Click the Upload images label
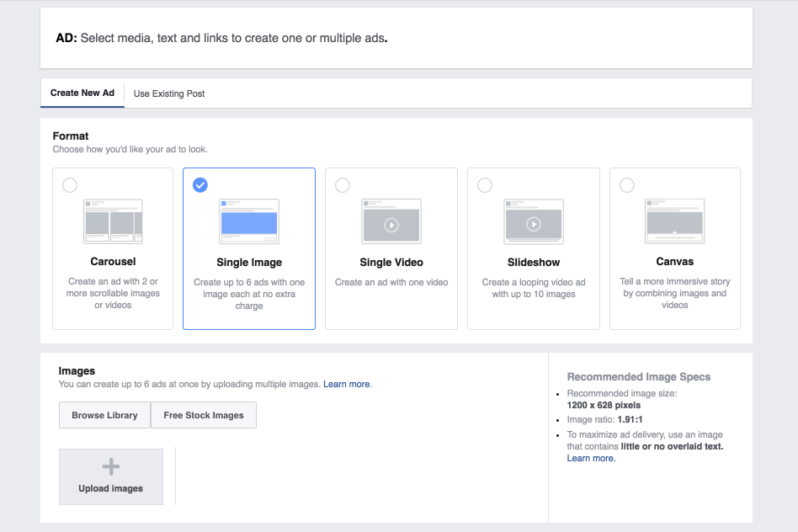Screen dimensions: 798x532 click(x=110, y=488)
